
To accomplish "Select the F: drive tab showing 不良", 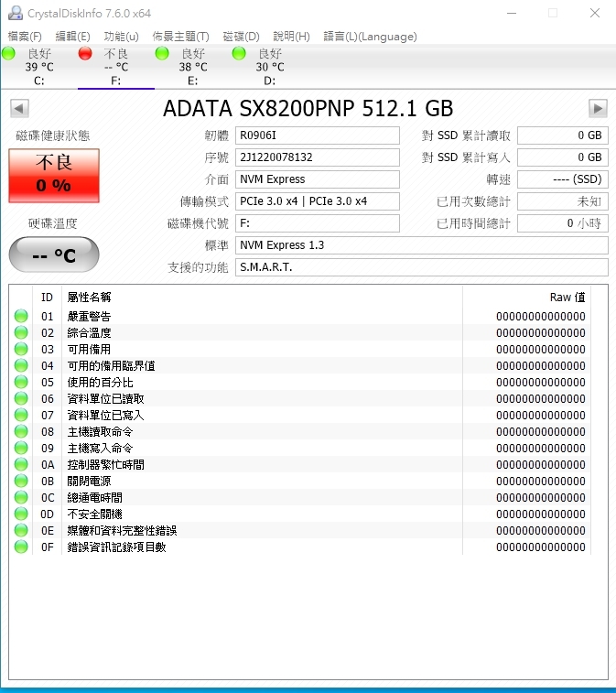I will (x=115, y=67).
